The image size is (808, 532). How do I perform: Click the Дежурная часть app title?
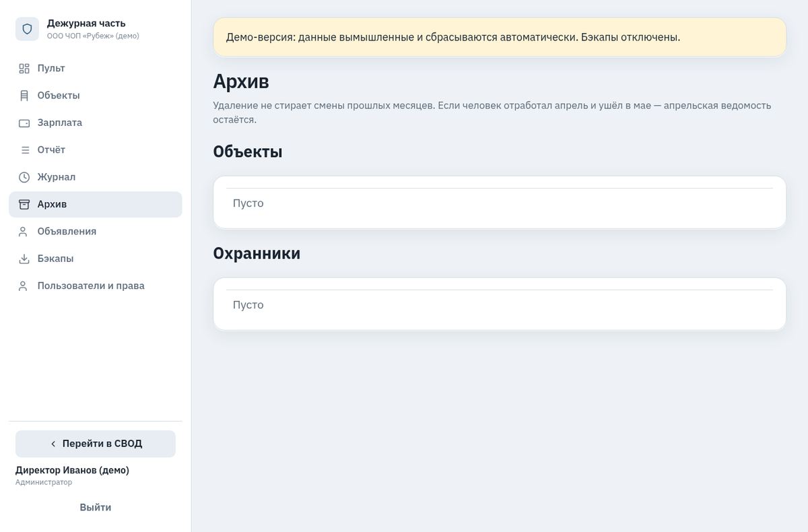click(x=86, y=24)
